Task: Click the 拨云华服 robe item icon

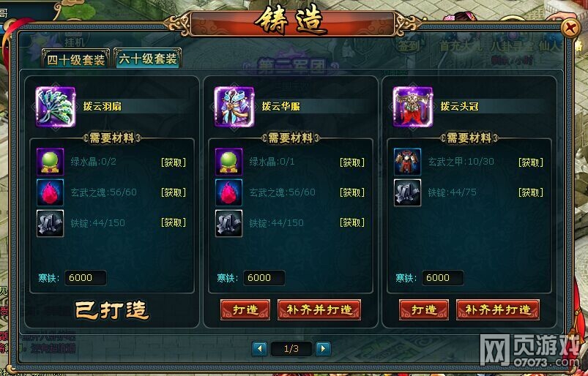Action: coord(234,107)
